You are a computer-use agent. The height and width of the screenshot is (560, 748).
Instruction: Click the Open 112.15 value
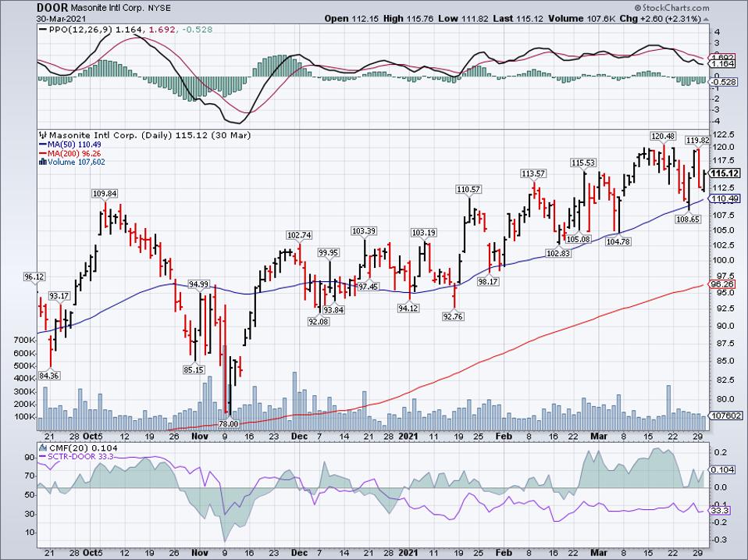(351, 19)
